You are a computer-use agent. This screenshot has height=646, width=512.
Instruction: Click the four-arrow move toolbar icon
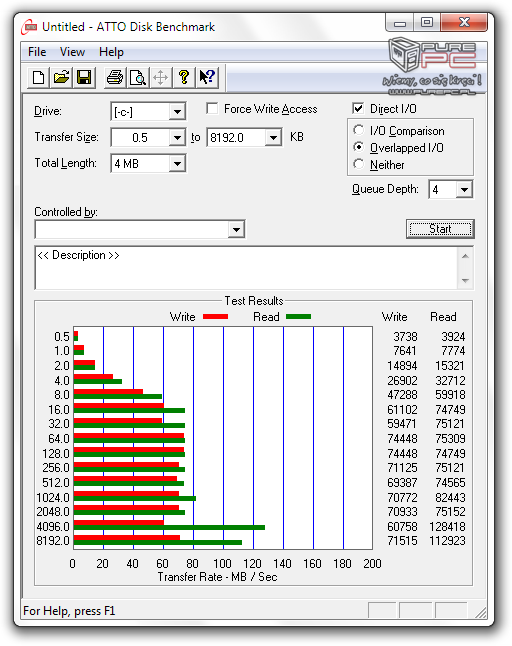pos(160,77)
